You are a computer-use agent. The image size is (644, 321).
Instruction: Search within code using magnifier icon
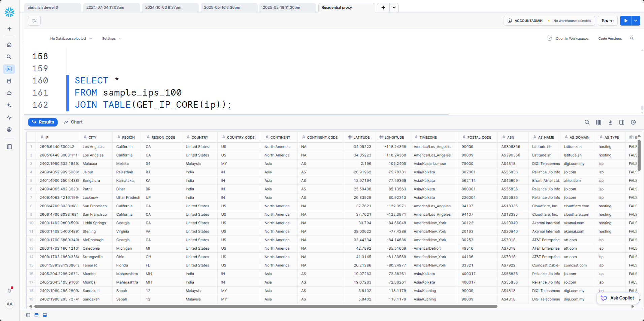pos(632,38)
